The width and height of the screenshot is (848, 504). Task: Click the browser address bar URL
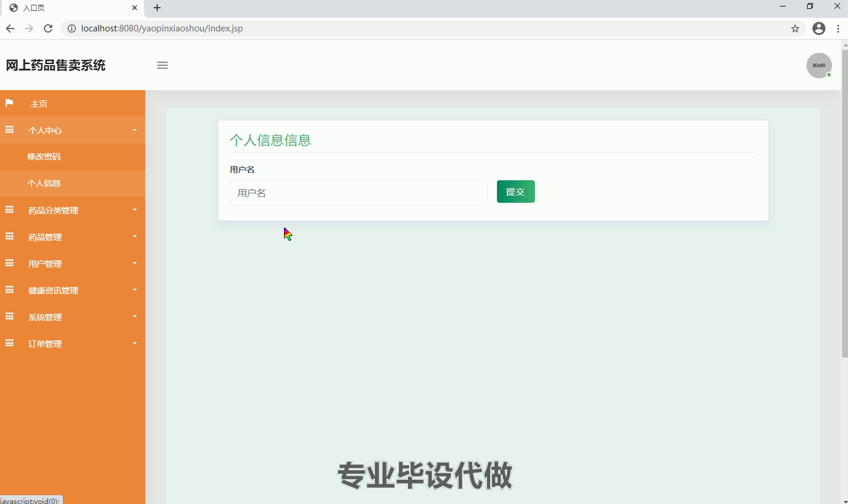click(162, 28)
